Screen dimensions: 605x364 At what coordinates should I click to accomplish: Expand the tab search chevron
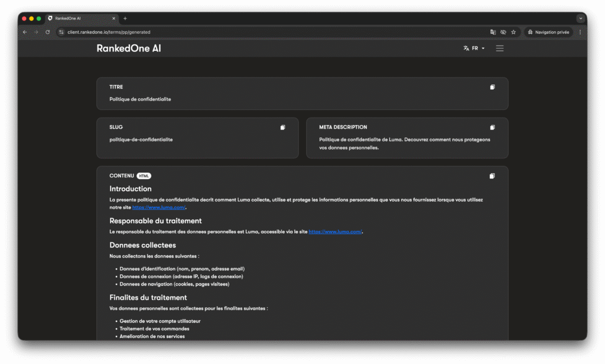pyautogui.click(x=580, y=18)
